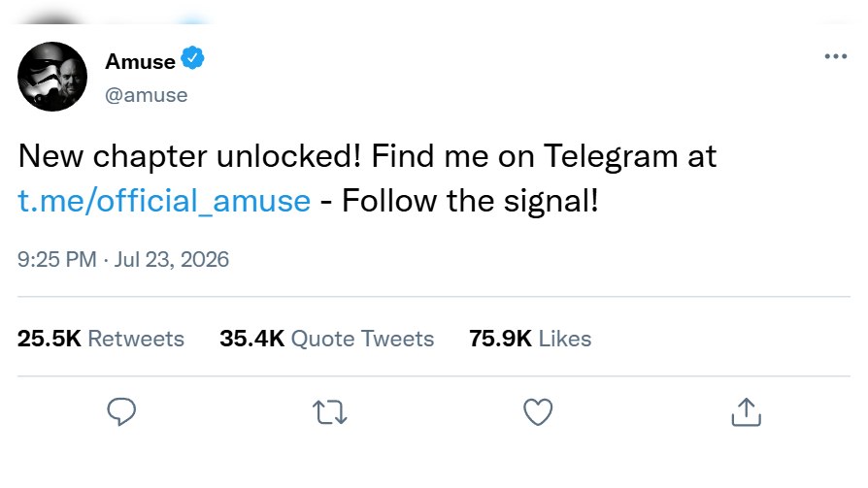Click the 9:25 PM timestamp
Screen dimensions: 868x488
click(x=57, y=259)
